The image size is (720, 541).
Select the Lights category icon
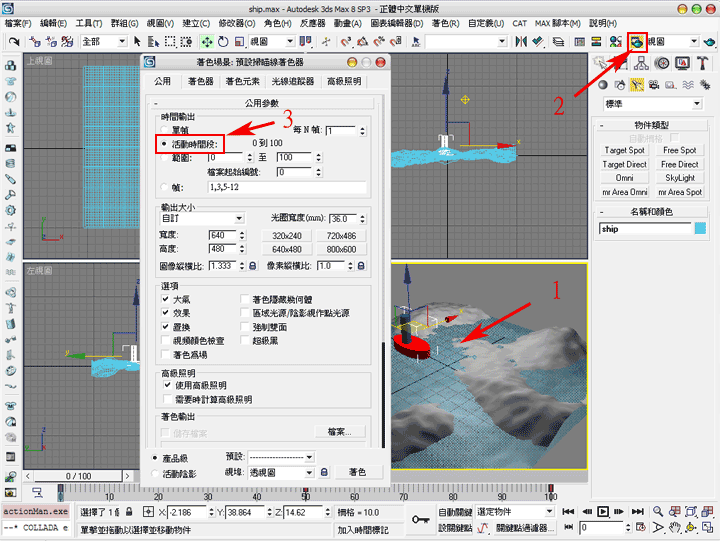coord(637,85)
